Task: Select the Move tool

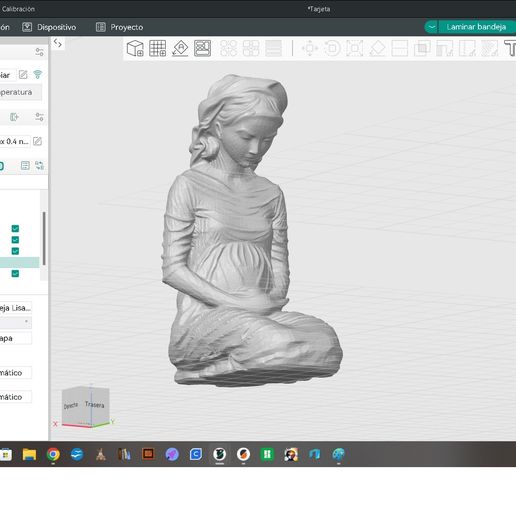Action: 310,48
